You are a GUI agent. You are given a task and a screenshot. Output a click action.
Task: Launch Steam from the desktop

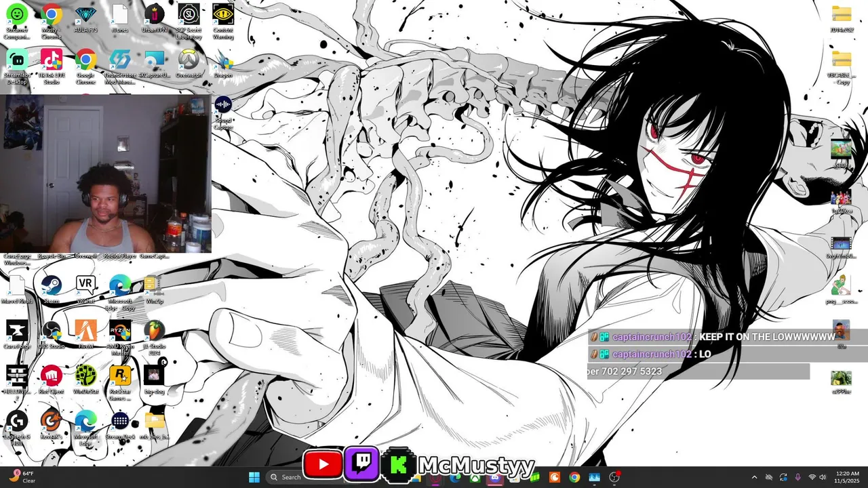51,290
